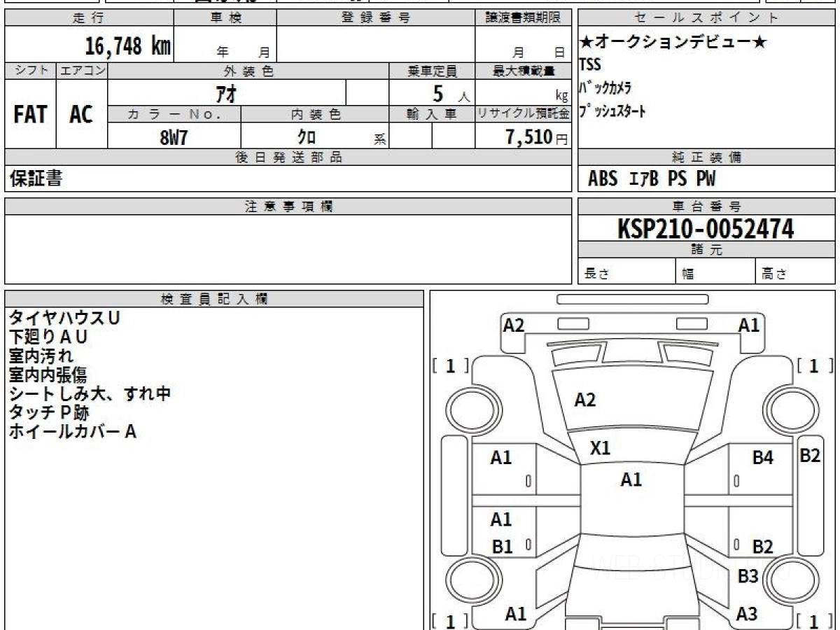The image size is (840, 630).
Task: Select the 注意事項欄 header
Action: coord(288,206)
